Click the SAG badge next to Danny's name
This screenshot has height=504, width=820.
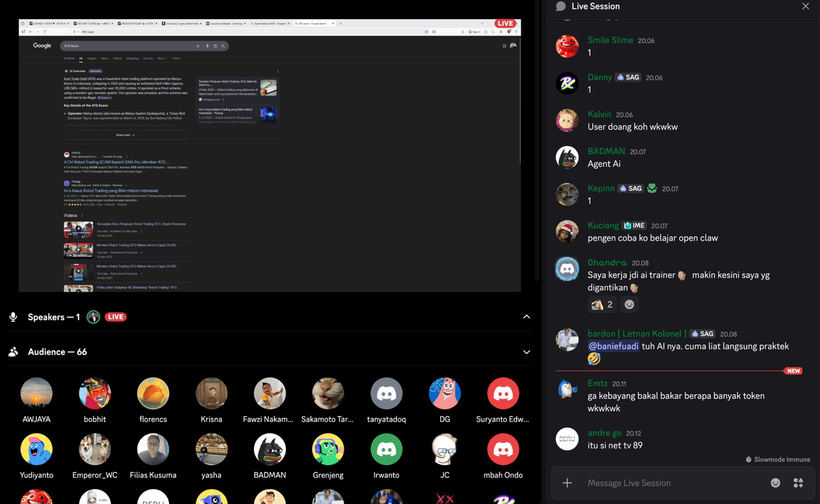pyautogui.click(x=627, y=76)
